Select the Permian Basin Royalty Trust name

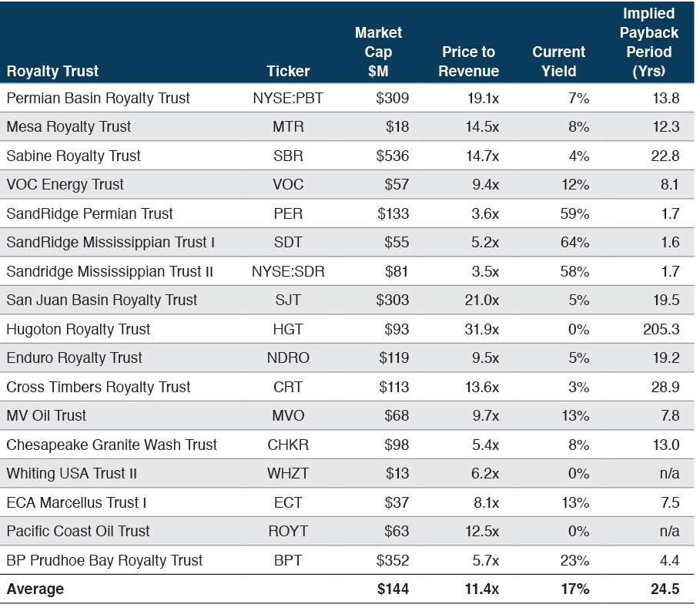pos(98,98)
